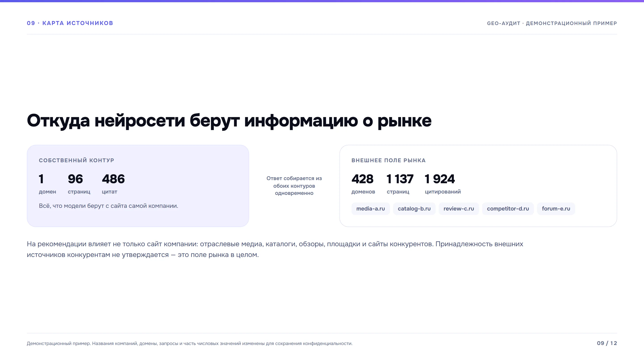Click the 'СОБСТВЕННЫЙ КОНТУР' card title

[76, 160]
